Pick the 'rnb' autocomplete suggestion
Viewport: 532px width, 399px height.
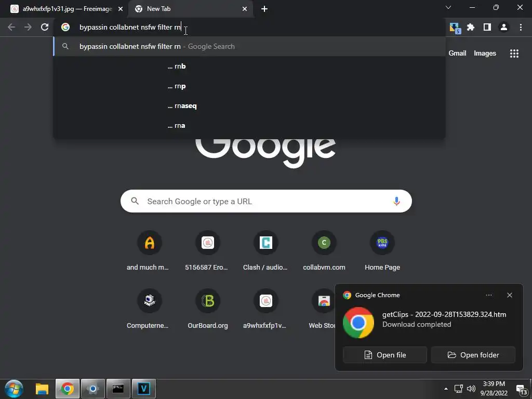249,66
